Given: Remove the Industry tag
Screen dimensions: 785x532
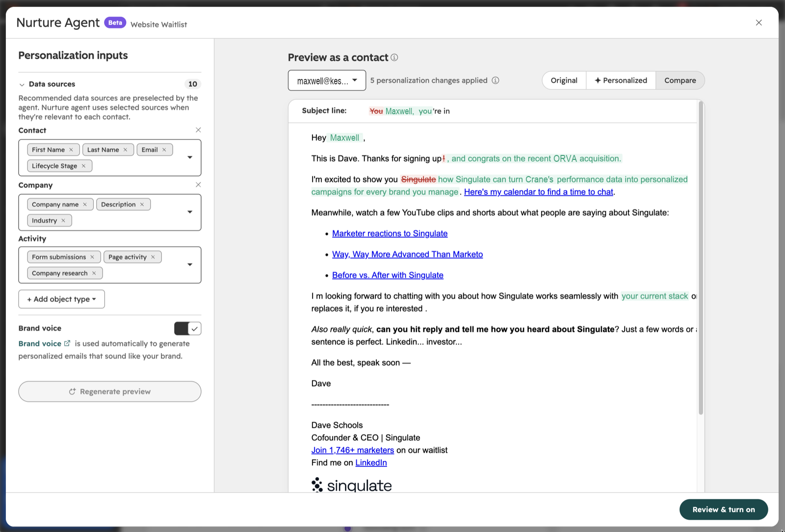Looking at the screenshot, I should [x=63, y=221].
